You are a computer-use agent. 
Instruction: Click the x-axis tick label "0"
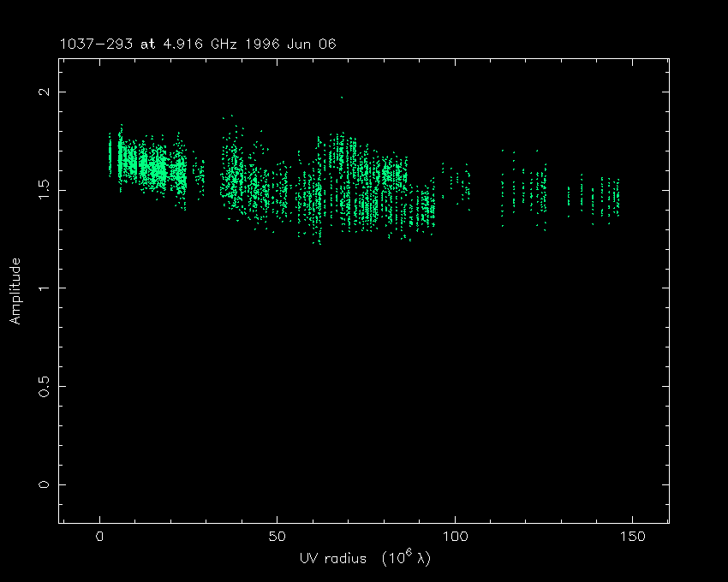tap(100, 537)
